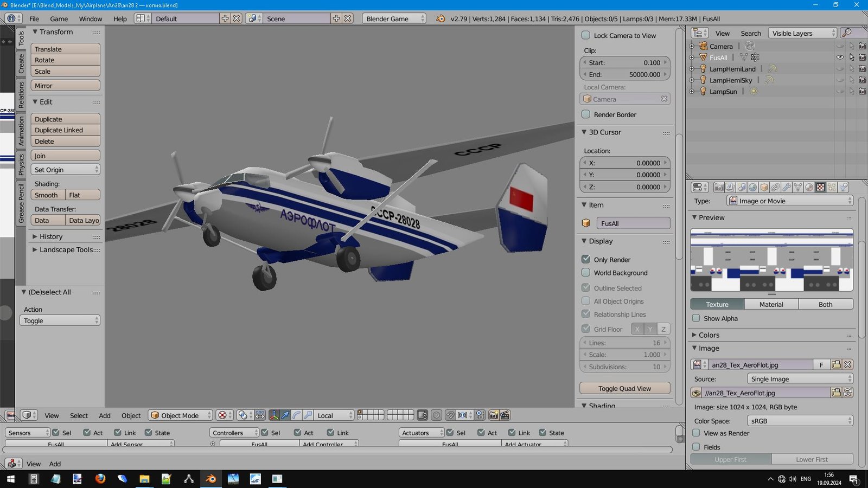Open the Visible Layers dropdown
The height and width of the screenshot is (488, 868).
[x=803, y=33]
